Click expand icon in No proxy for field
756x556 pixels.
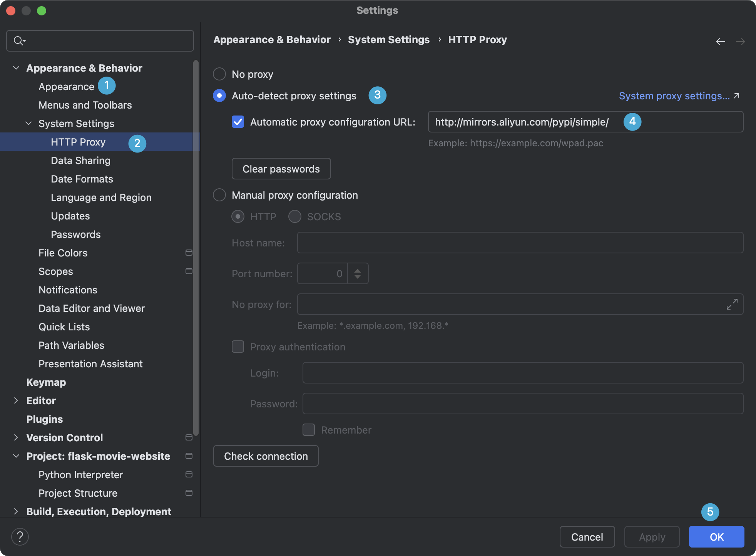pyautogui.click(x=732, y=304)
